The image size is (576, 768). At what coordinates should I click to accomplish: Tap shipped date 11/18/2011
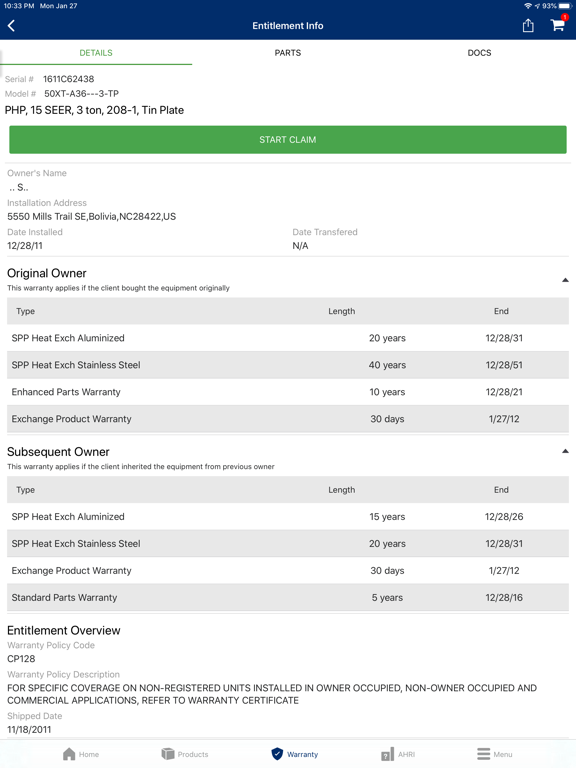[29, 729]
